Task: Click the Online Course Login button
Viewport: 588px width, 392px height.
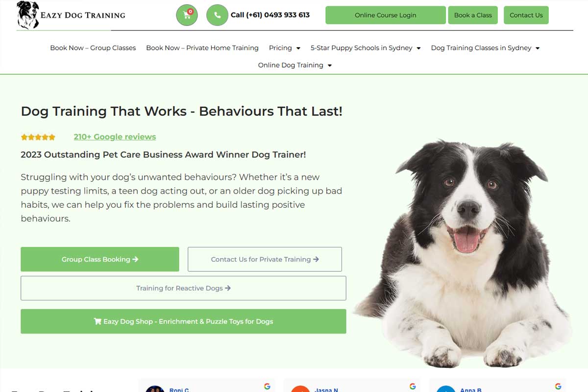Action: tap(386, 15)
